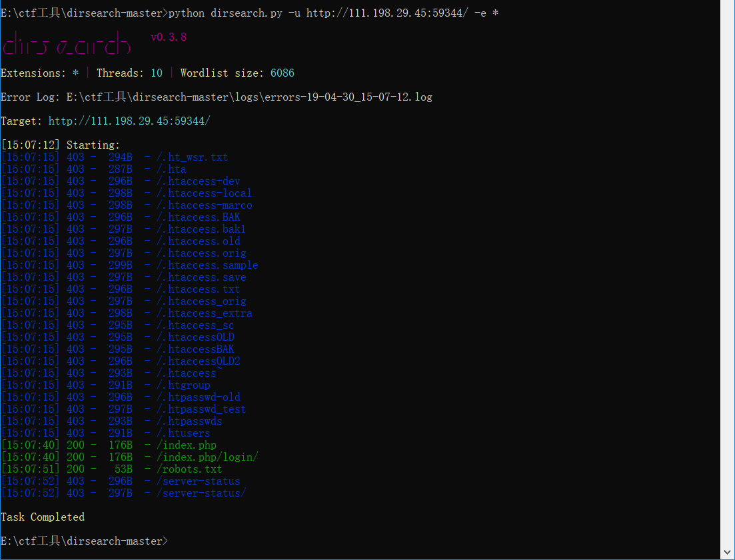
Task: Select the /.htaccess.sample entry
Action: tap(207, 265)
